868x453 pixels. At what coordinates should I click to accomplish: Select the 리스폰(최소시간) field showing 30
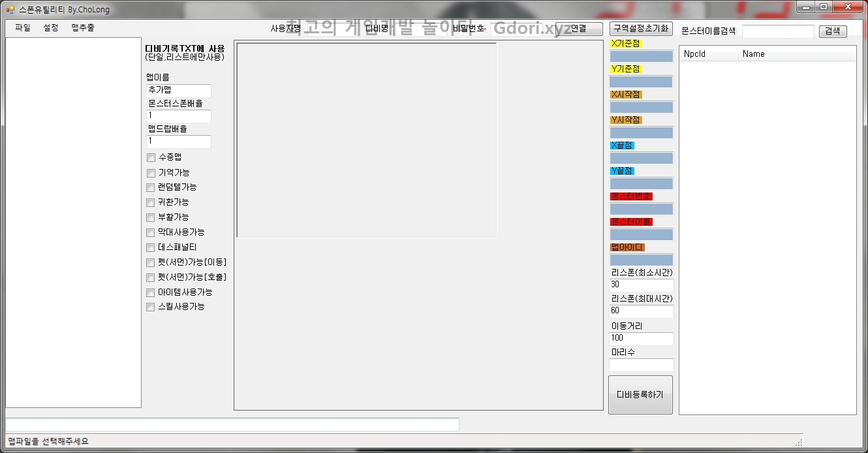(641, 285)
